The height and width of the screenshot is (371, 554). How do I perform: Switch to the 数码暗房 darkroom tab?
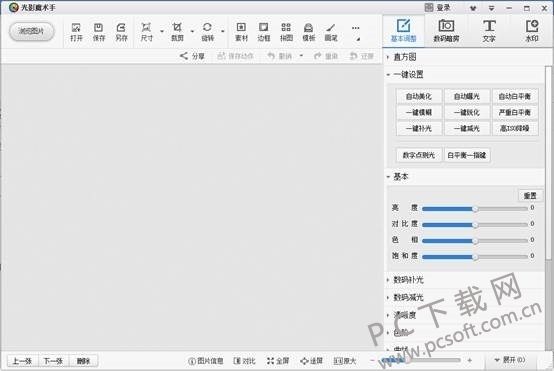446,31
